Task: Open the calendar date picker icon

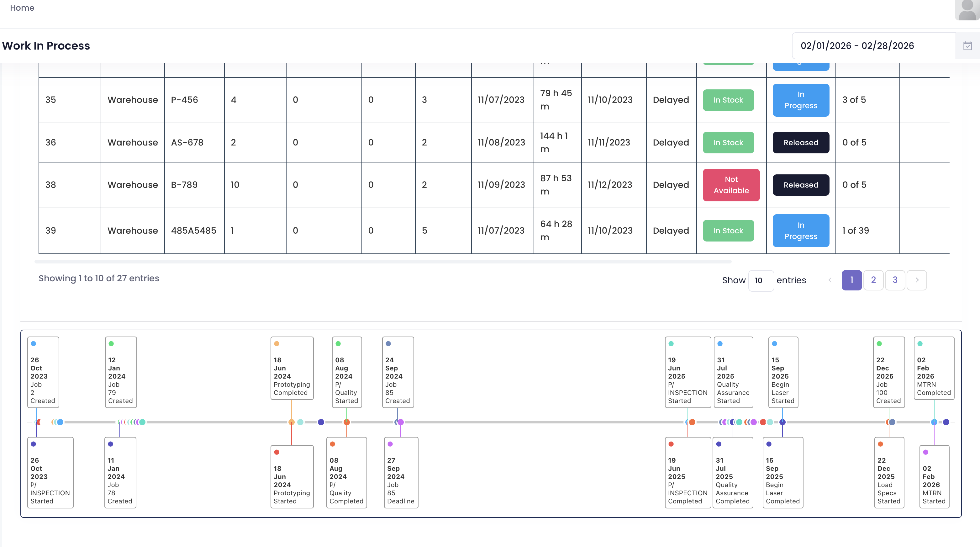Action: [x=967, y=46]
